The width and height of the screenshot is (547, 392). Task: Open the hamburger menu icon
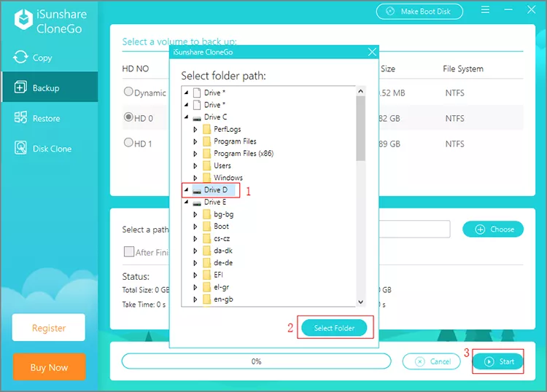[x=485, y=9]
